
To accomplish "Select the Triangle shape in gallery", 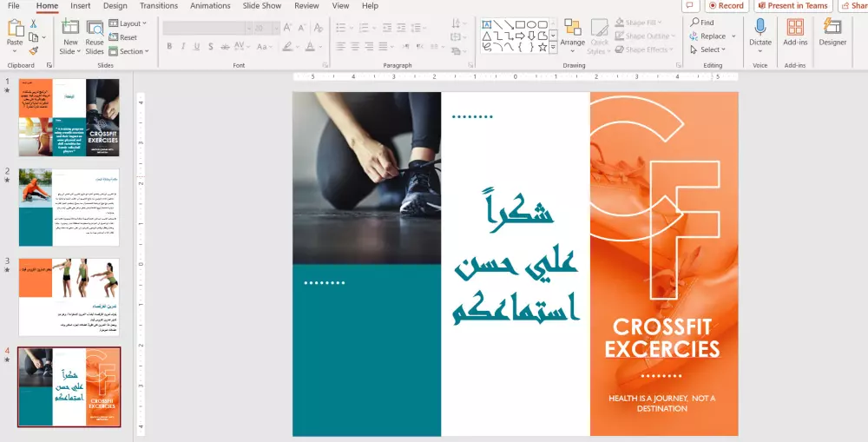I will (487, 36).
